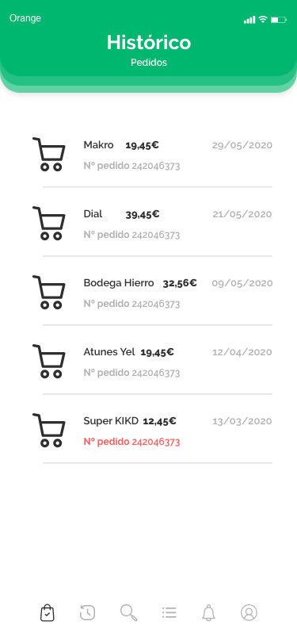Tap the Wi-Fi status icon
The image size is (297, 644).
tap(263, 19)
